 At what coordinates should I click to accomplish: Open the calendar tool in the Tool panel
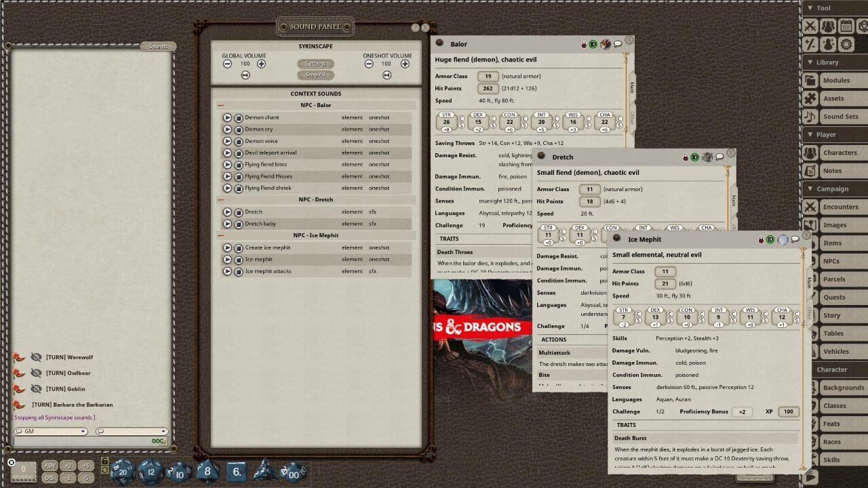click(846, 26)
